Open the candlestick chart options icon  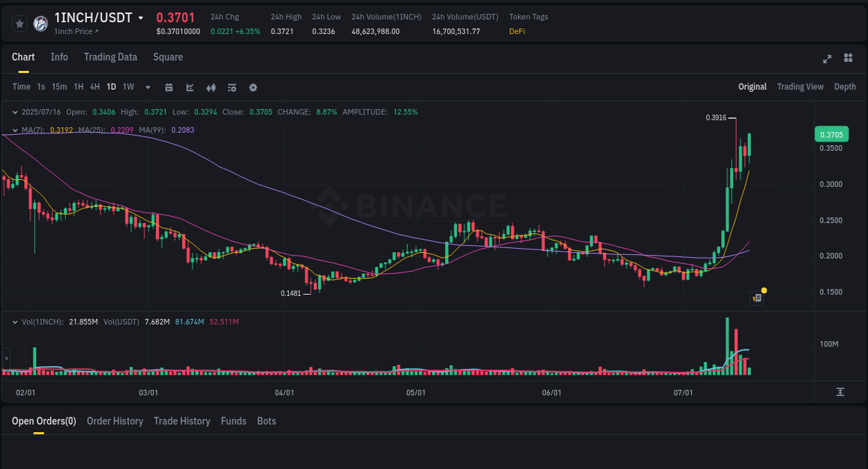(x=210, y=87)
